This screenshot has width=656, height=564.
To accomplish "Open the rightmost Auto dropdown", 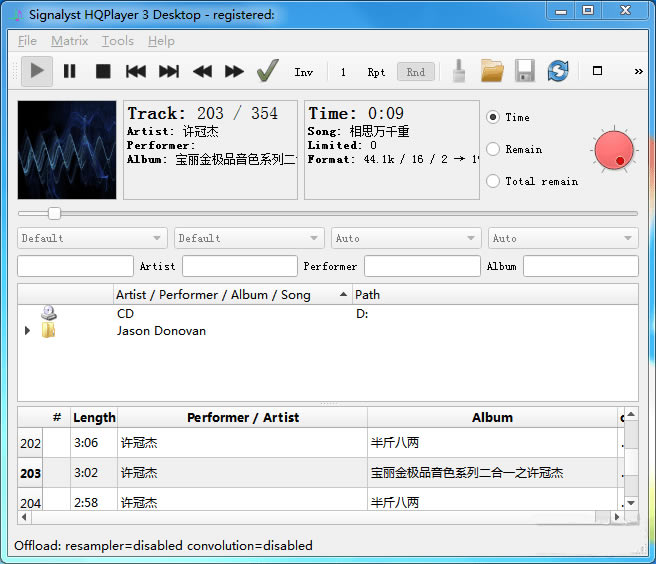I will click(563, 238).
